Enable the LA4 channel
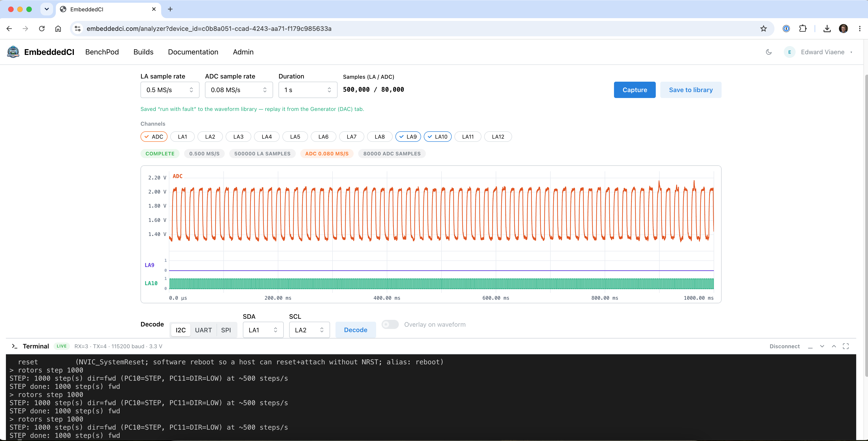Screen dimensions: 868x441 click(x=266, y=137)
